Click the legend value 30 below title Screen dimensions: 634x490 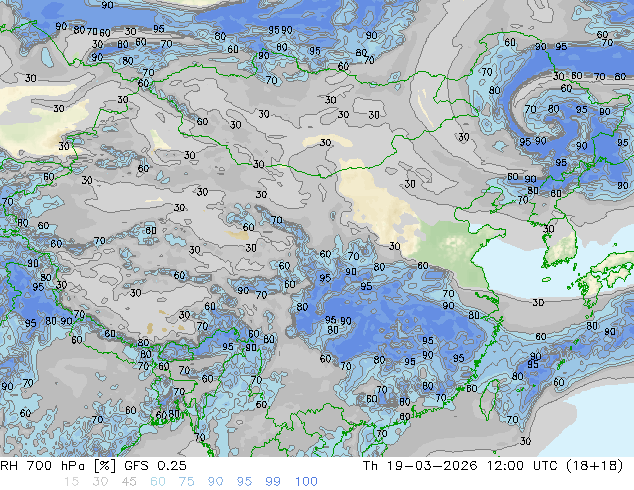(100, 482)
